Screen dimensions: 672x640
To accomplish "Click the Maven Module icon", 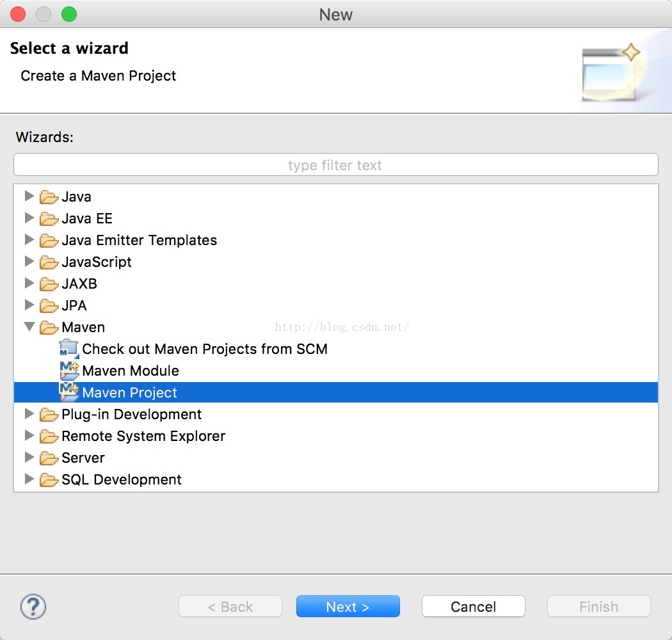I will (69, 371).
